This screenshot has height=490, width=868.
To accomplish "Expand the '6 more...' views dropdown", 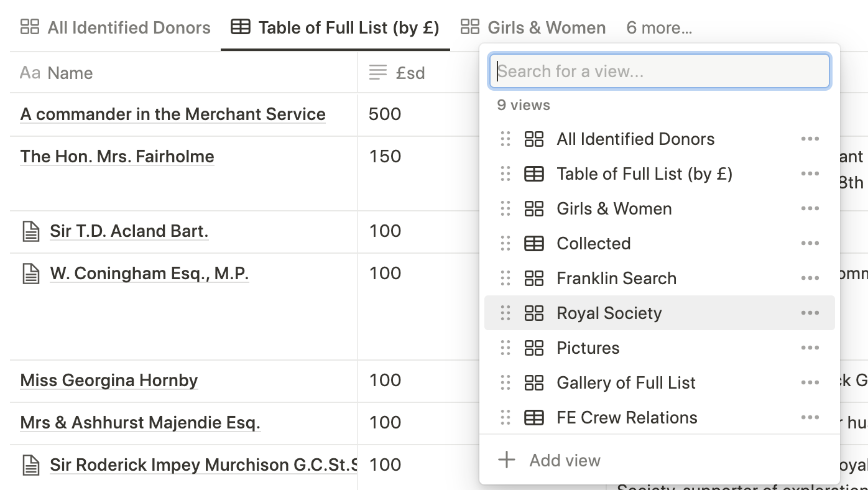I will [x=658, y=28].
